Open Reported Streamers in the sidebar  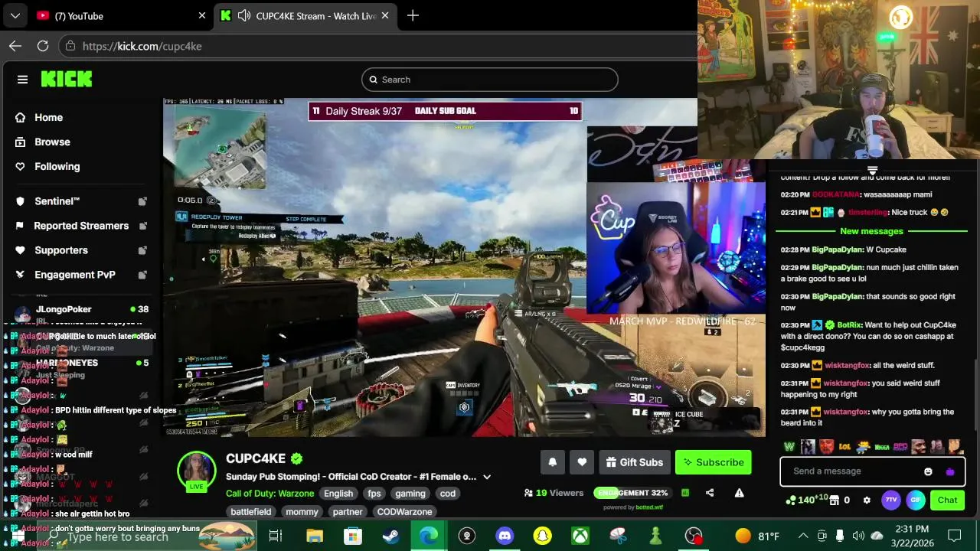pos(81,226)
